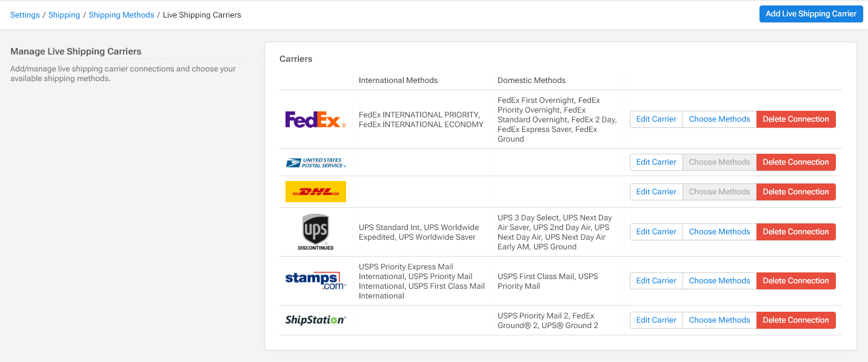Click disabled Choose Methods for USPS
Viewport: 868px width, 362px height.
719,162
